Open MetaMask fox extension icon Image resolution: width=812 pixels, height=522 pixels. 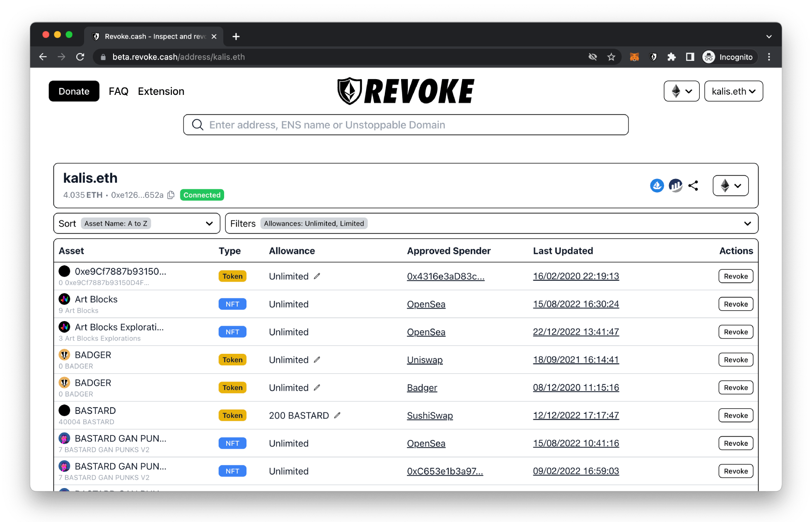(x=634, y=57)
